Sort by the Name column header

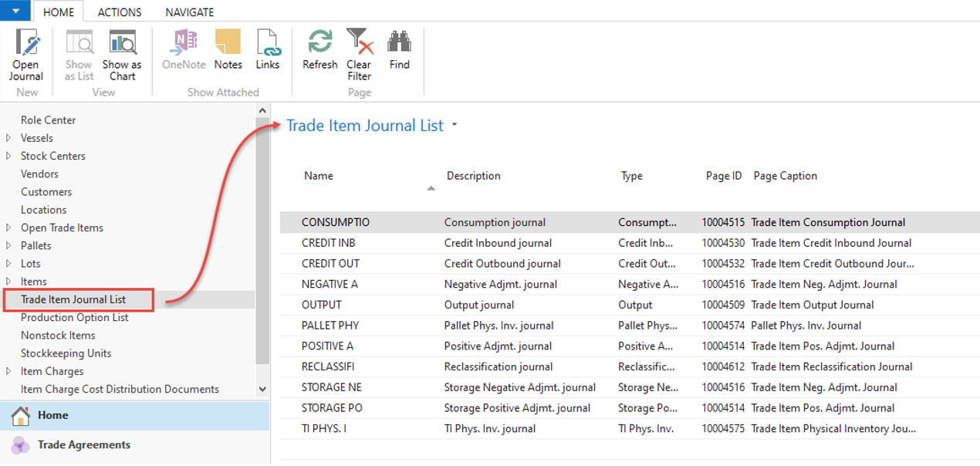(319, 176)
